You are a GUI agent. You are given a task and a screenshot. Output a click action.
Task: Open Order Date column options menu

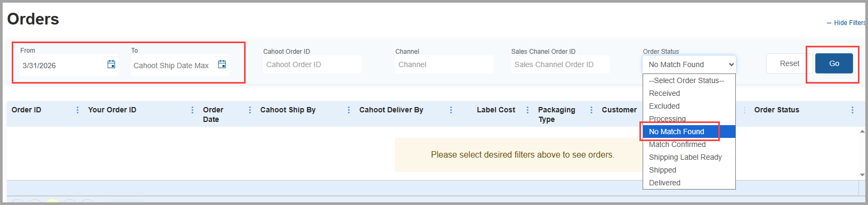[x=250, y=110]
